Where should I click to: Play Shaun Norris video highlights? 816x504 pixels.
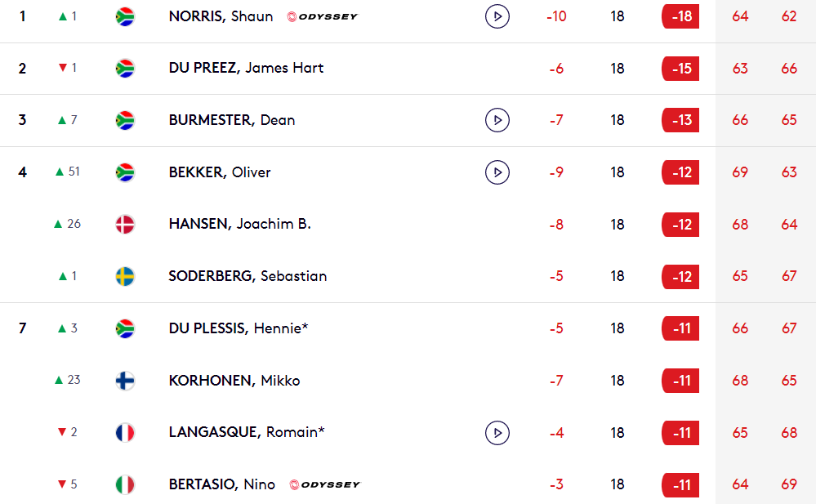click(x=497, y=16)
